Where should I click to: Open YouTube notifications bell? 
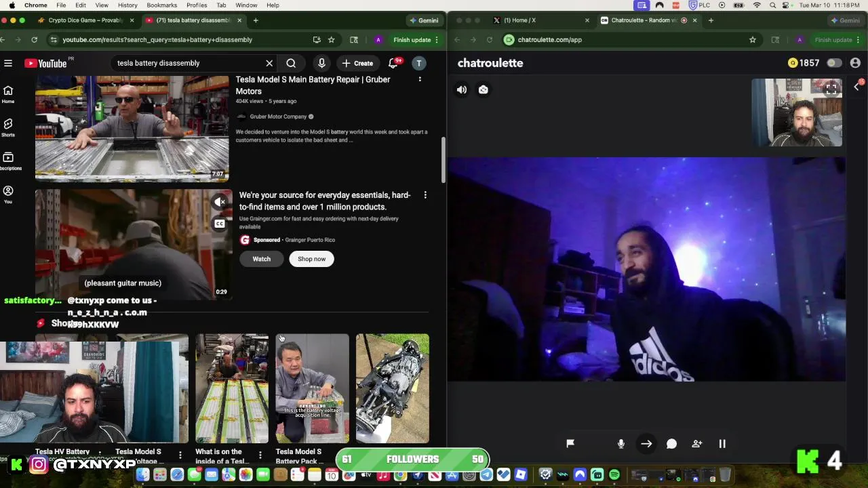click(393, 63)
